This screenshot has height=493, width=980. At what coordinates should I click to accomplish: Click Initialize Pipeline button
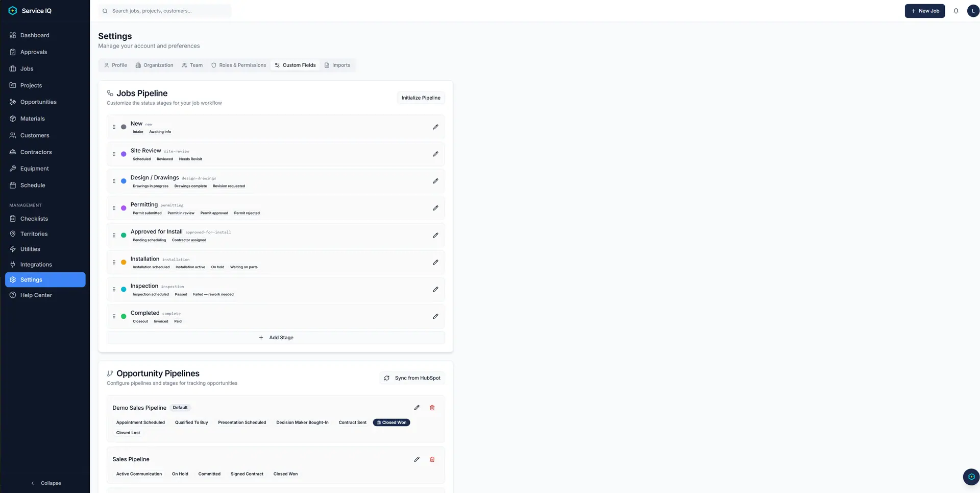pyautogui.click(x=421, y=98)
